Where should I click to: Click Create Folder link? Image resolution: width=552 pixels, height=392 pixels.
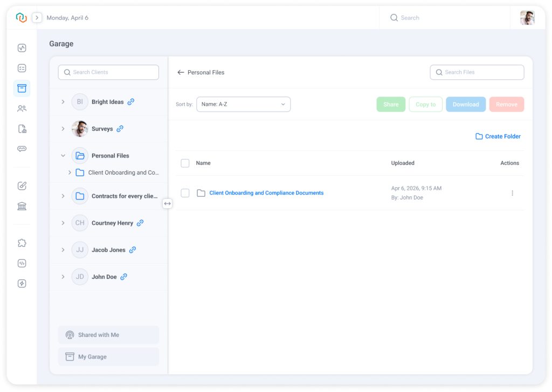click(x=498, y=136)
